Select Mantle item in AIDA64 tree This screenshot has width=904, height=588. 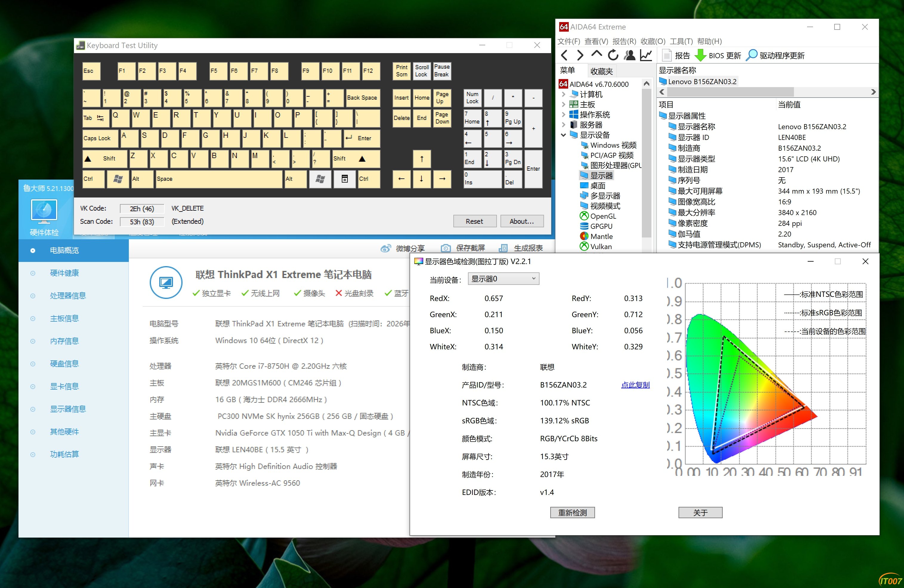coord(601,236)
